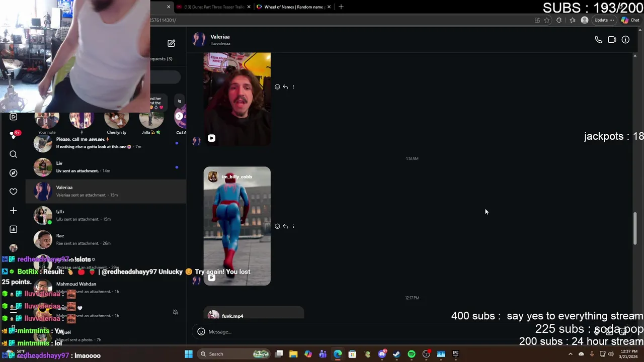Image resolution: width=644 pixels, height=362 pixels.
Task: Open Epic Games launcher from taskbar
Action: pyautogui.click(x=456, y=354)
